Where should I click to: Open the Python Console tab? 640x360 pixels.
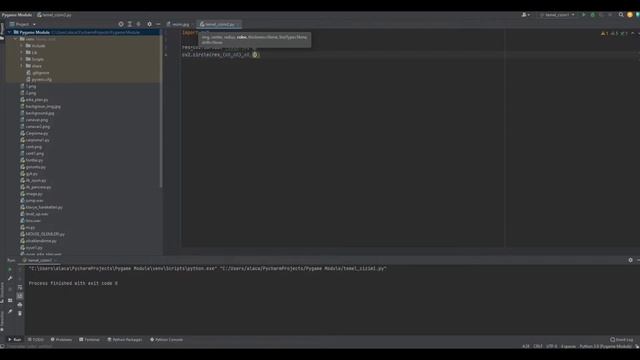(167, 340)
